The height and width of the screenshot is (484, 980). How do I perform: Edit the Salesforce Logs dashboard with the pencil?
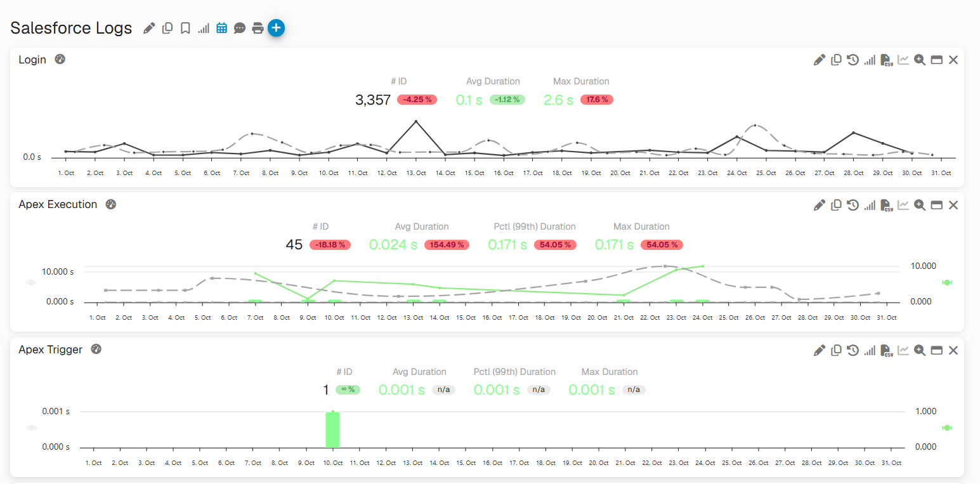(x=149, y=28)
